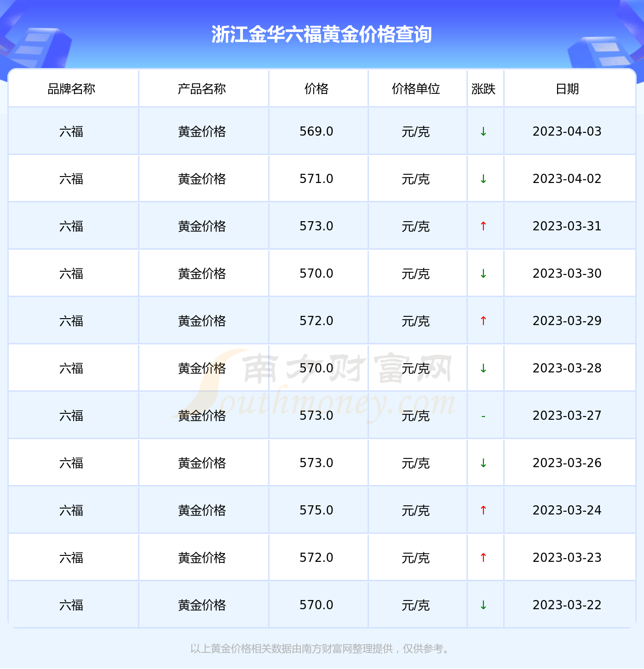Screen dimensions: 644x669
Task: Click date 2023-03-26
Action: pyautogui.click(x=567, y=463)
